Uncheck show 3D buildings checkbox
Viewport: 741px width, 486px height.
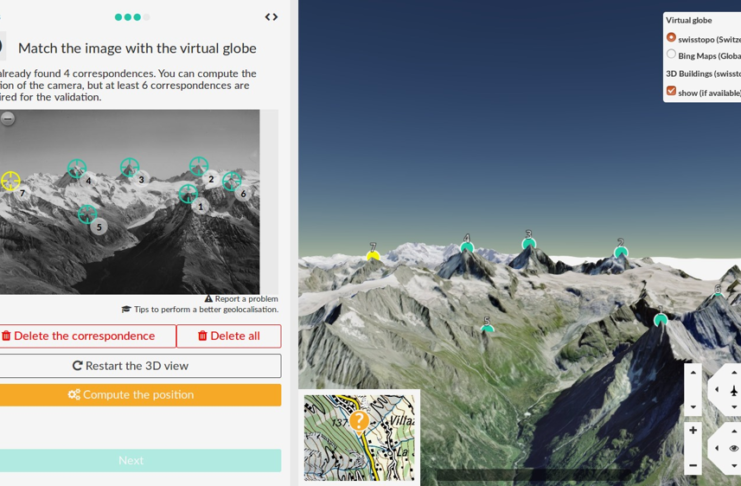(x=671, y=91)
